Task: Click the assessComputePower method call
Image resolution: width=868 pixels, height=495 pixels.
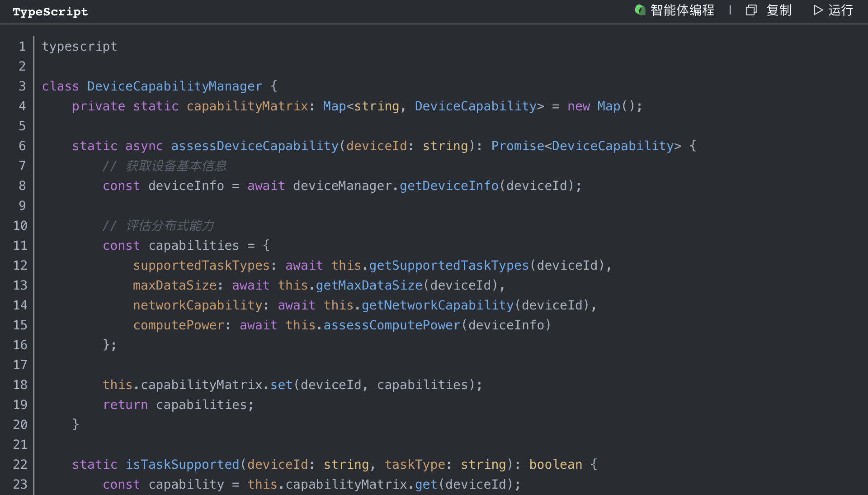Action: click(x=392, y=325)
